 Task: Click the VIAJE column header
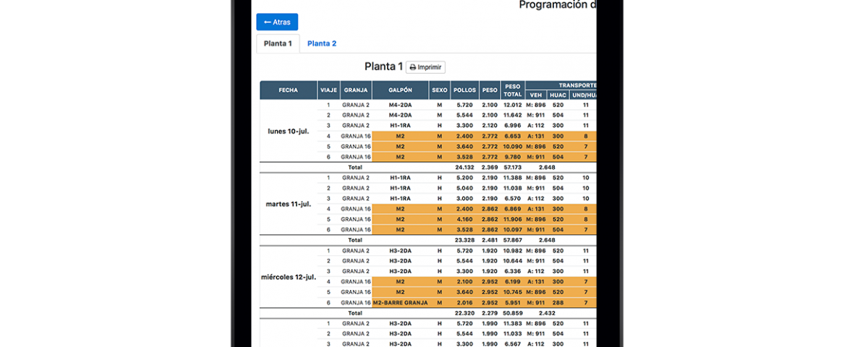[328, 90]
